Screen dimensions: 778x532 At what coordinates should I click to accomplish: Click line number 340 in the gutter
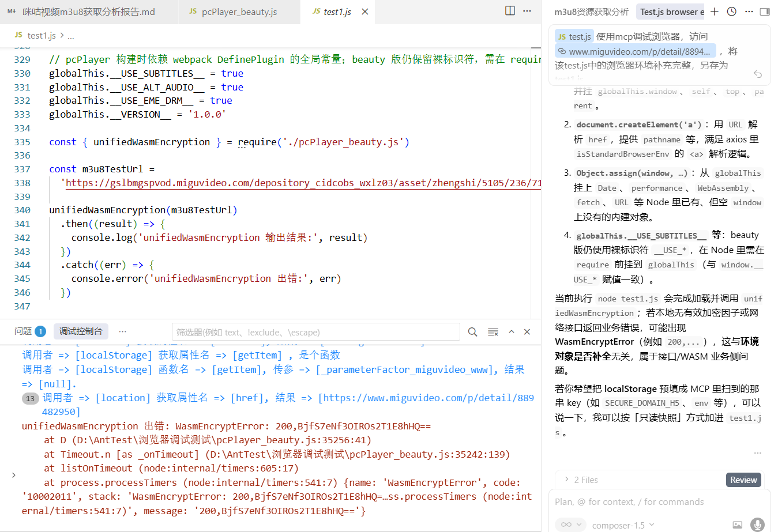22,210
